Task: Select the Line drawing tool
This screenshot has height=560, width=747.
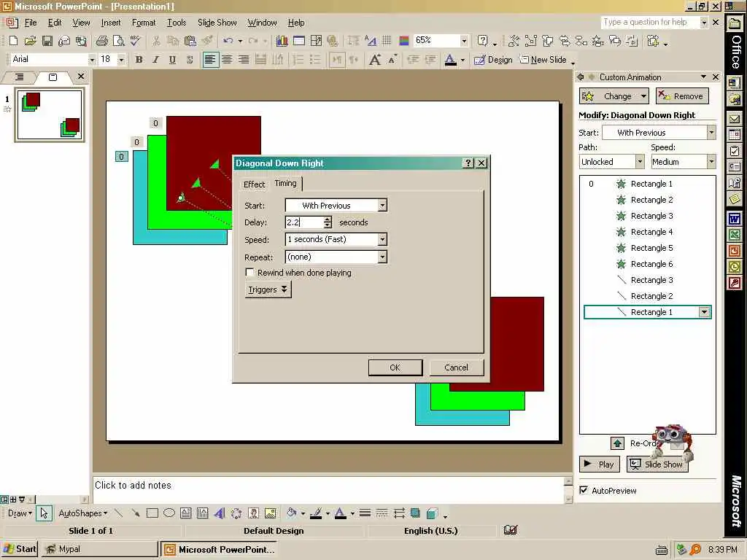Action: [119, 513]
